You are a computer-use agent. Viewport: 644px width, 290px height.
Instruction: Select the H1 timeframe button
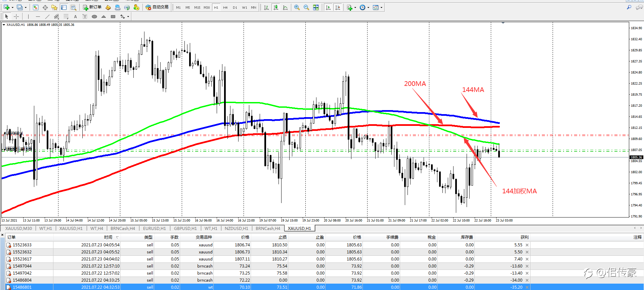(216, 7)
